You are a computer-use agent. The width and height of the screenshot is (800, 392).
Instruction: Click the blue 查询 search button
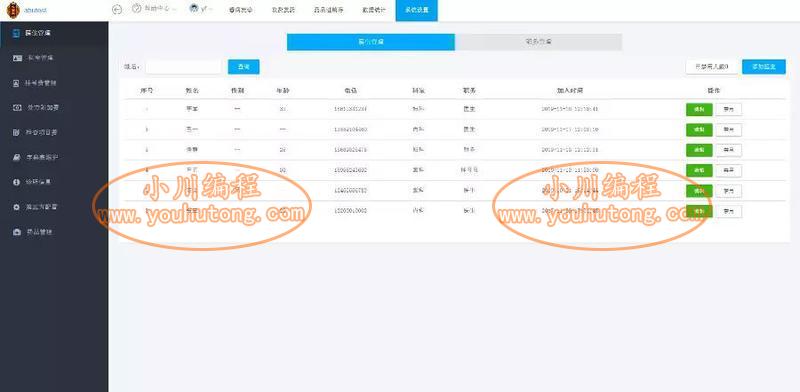click(x=243, y=67)
